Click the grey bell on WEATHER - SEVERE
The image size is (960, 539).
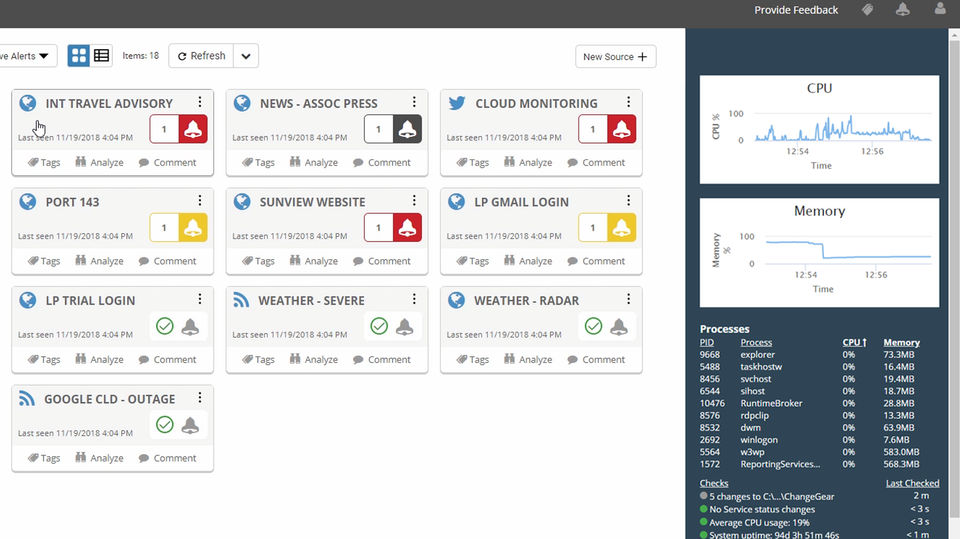405,326
